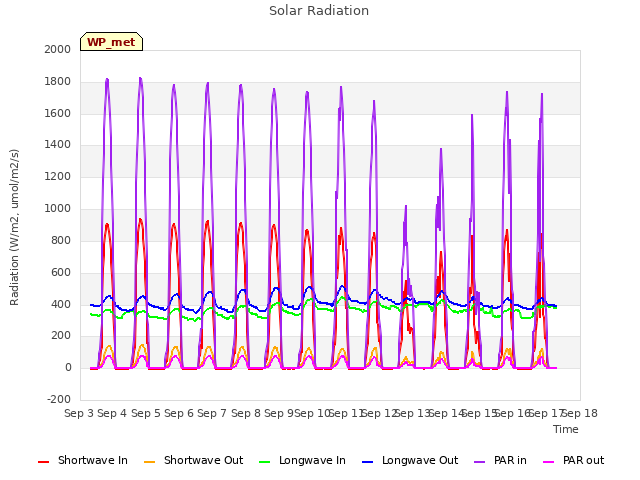The width and height of the screenshot is (640, 480).
Task: Click the 200 y-axis tick label
Action: coord(61,336)
